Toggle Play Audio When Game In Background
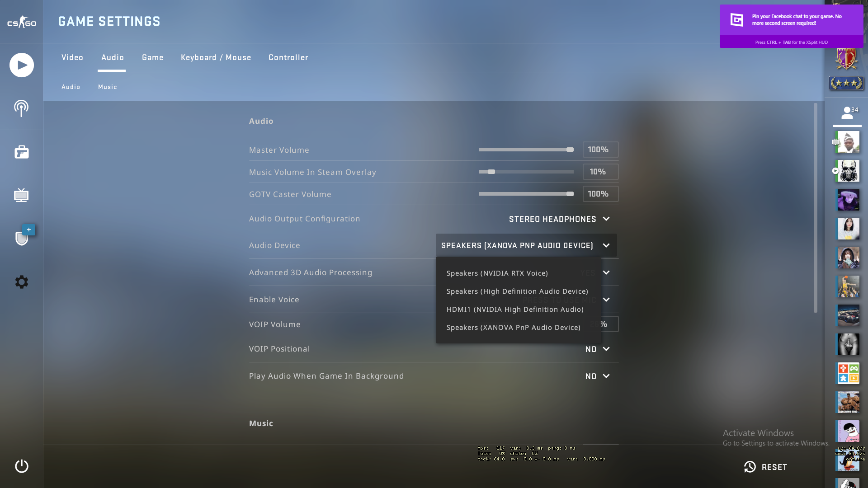 click(x=596, y=375)
